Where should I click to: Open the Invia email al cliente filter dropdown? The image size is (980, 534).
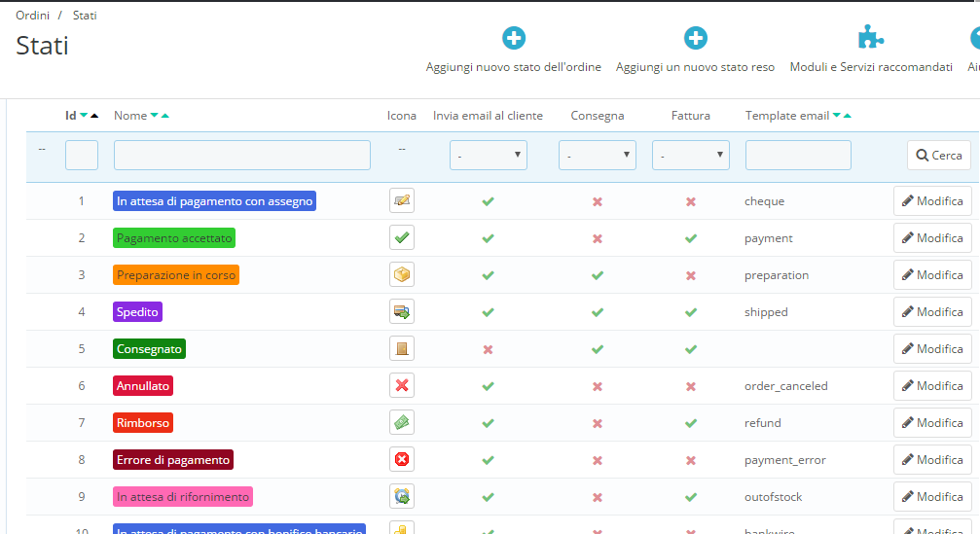coord(488,156)
